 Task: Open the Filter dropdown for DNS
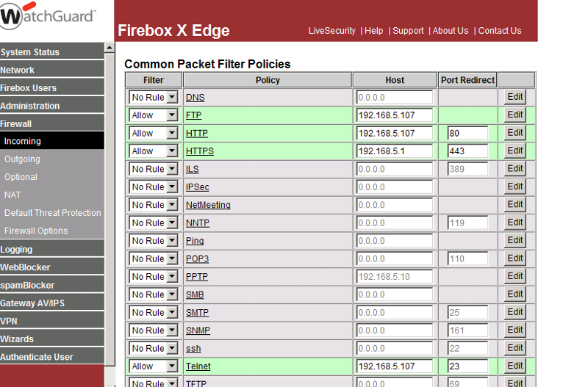pyautogui.click(x=154, y=98)
